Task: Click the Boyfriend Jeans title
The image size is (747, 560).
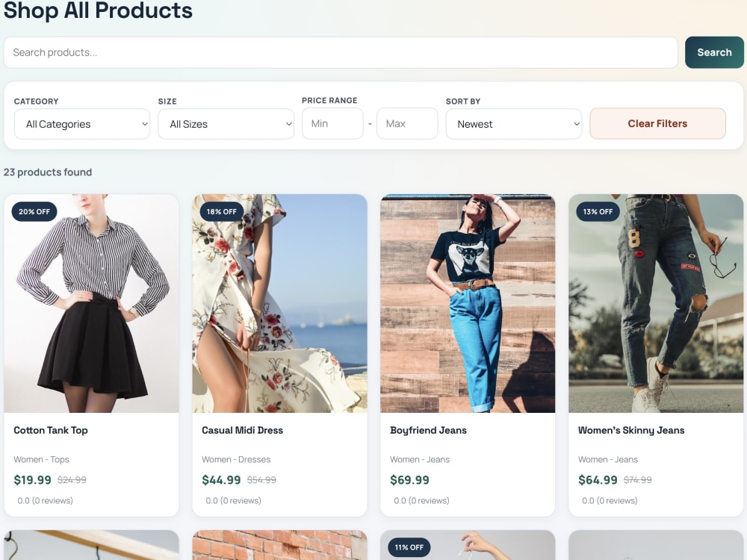Action: click(428, 431)
